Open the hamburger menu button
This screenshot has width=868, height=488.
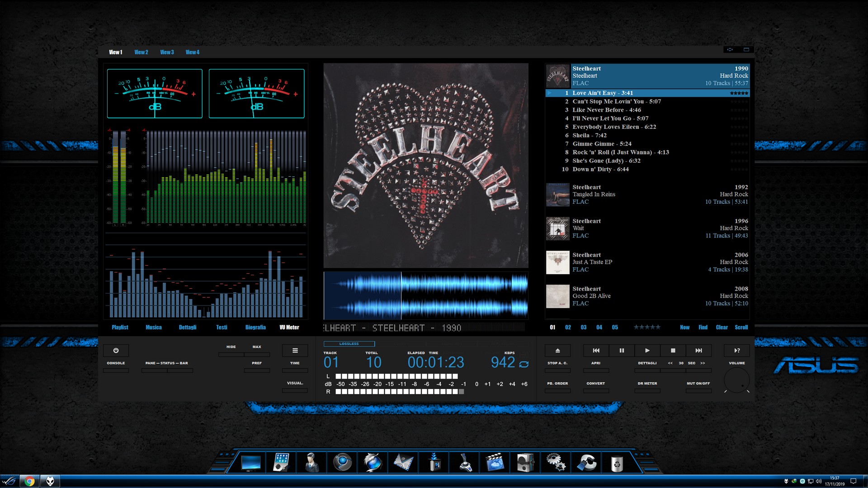(295, 351)
